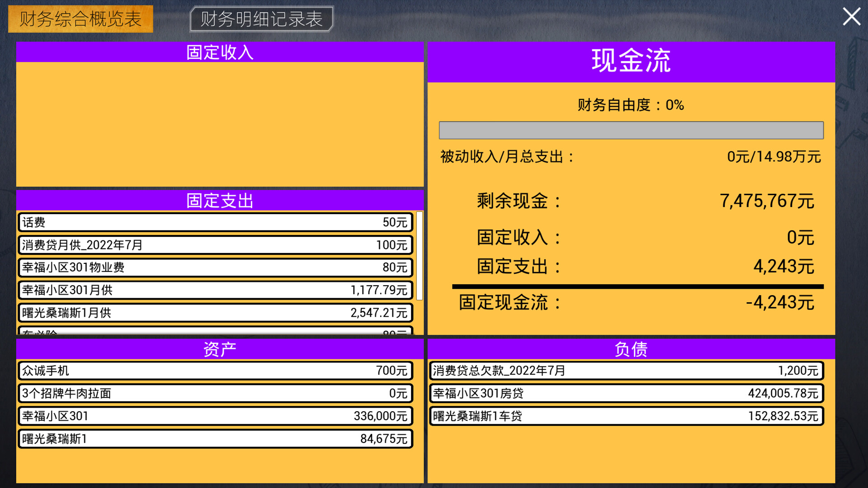This screenshot has height=488, width=868.
Task: Select the 消费贷总欠款_2022年7月 debt entry
Action: 626,371
